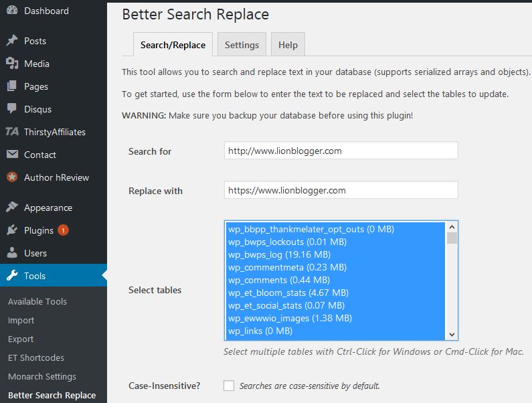Click the Replace with input field

[341, 190]
